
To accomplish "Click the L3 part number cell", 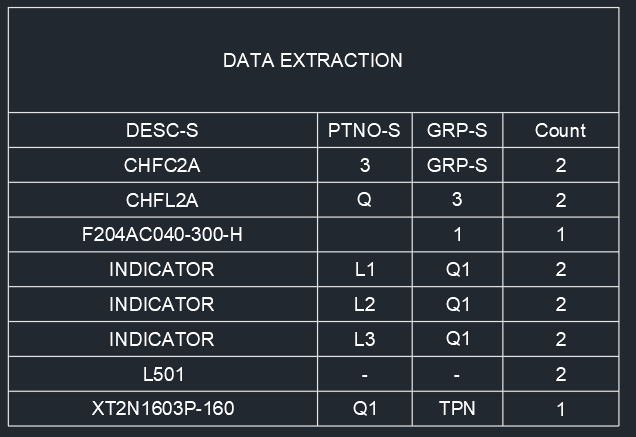I will point(365,339).
